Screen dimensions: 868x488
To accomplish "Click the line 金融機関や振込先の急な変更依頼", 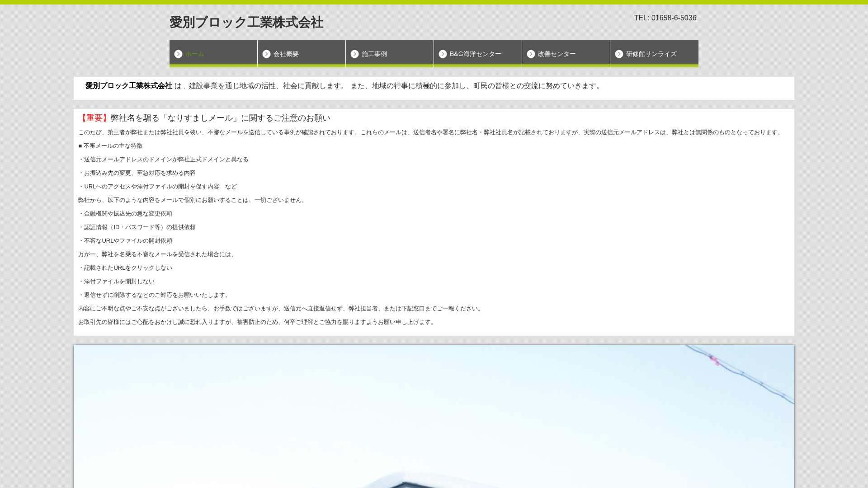I will 125,214.
